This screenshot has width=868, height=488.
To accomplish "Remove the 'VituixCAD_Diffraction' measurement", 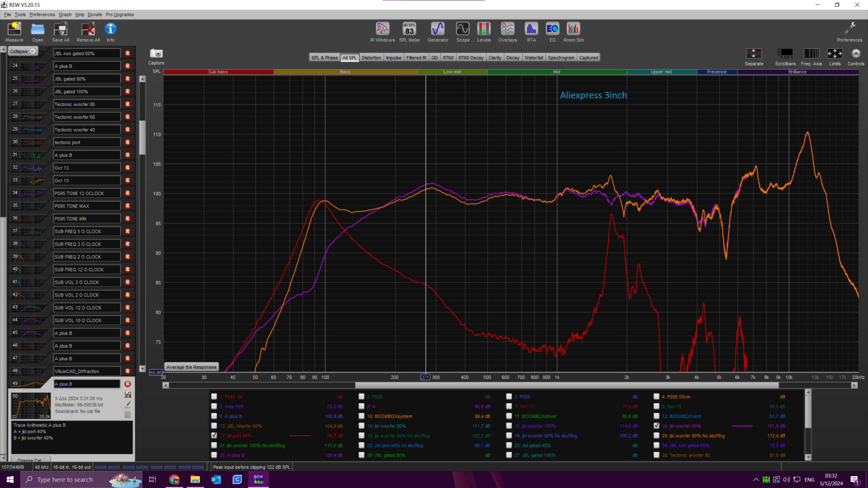I will point(128,371).
